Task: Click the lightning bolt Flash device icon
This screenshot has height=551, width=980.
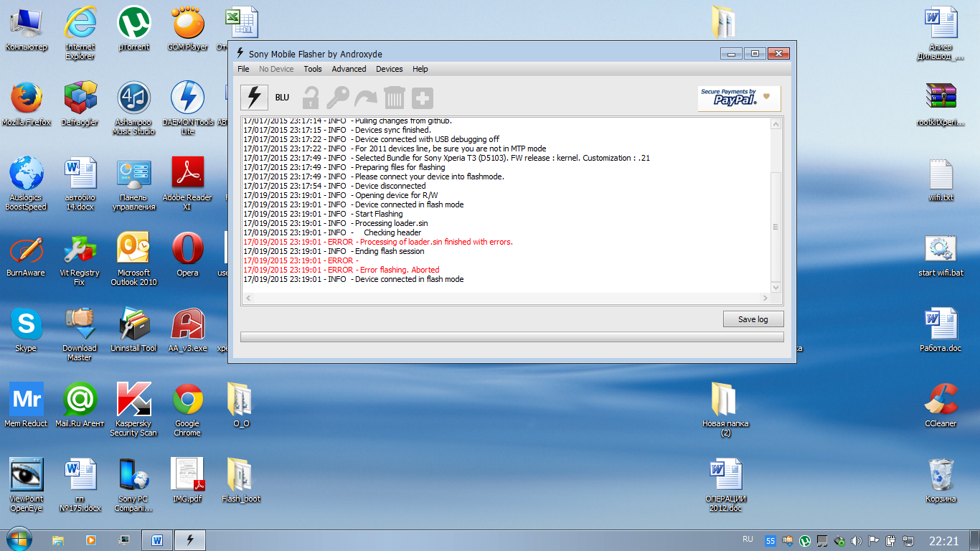Action: click(254, 98)
